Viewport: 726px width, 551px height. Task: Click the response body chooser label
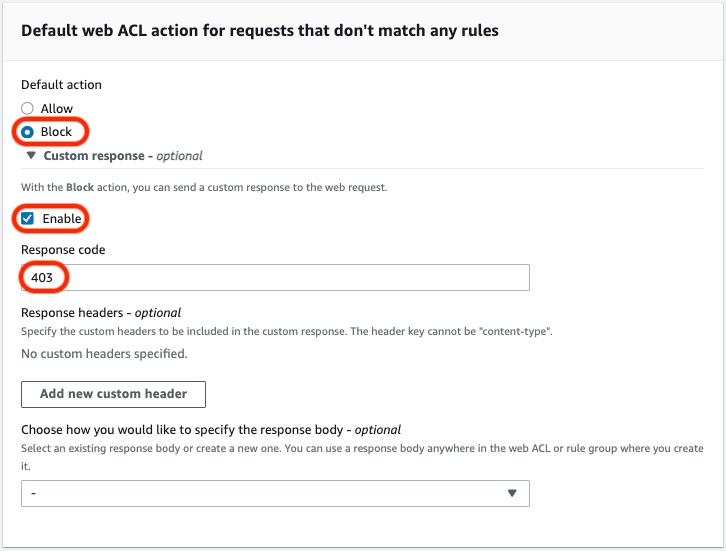coord(211,430)
